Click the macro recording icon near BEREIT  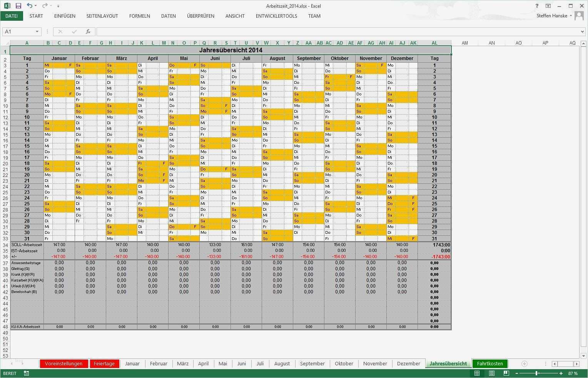[x=26, y=373]
